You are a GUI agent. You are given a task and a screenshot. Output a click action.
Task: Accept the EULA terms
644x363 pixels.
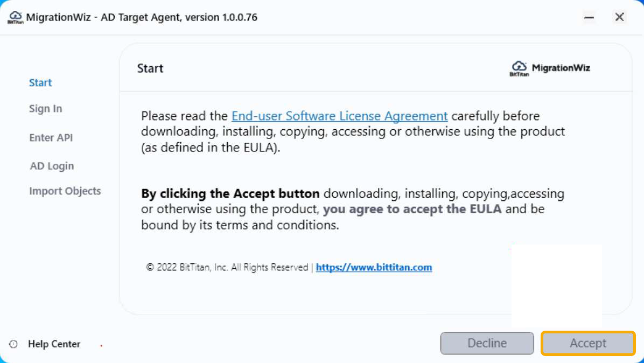588,343
